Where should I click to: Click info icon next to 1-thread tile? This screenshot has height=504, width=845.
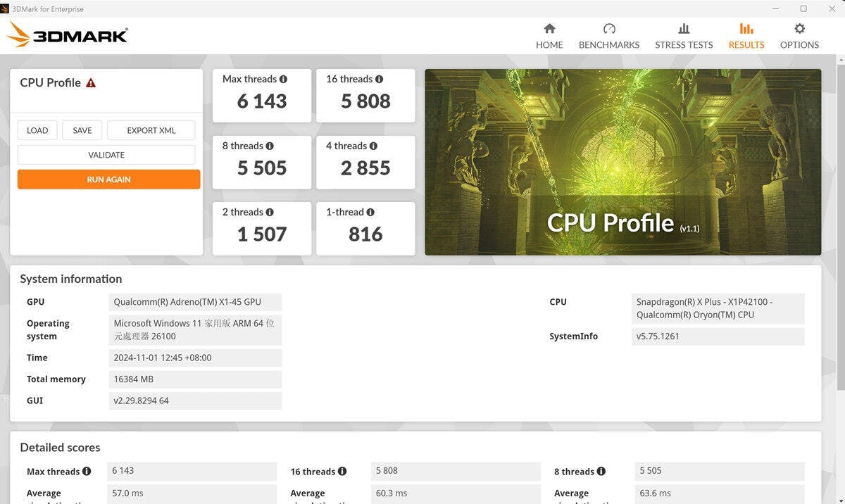tap(370, 212)
